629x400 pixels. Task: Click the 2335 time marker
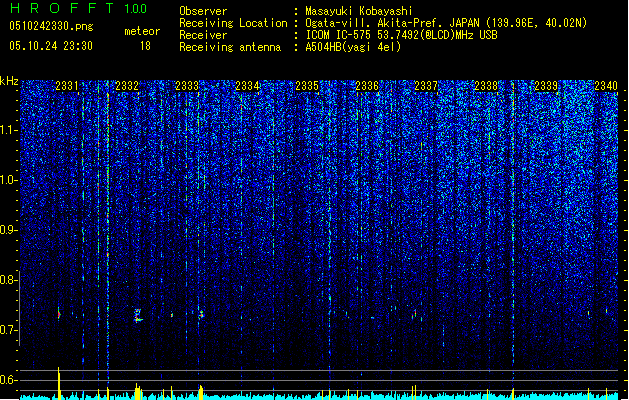click(307, 86)
